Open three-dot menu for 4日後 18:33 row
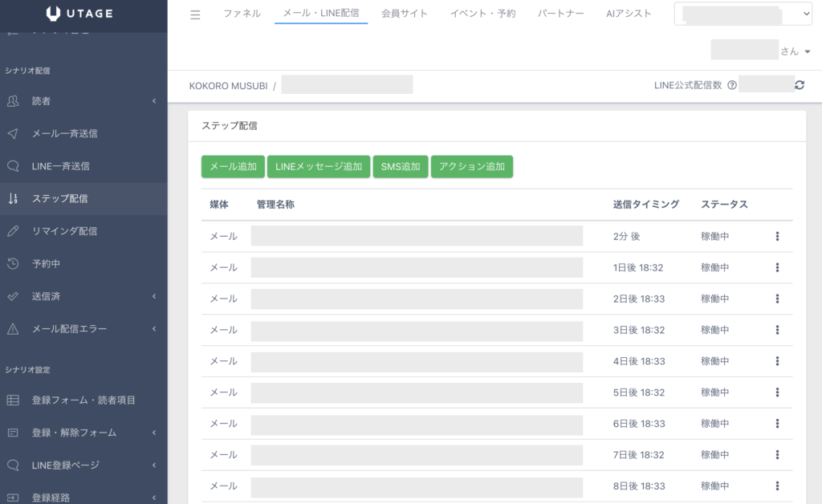 pos(777,361)
